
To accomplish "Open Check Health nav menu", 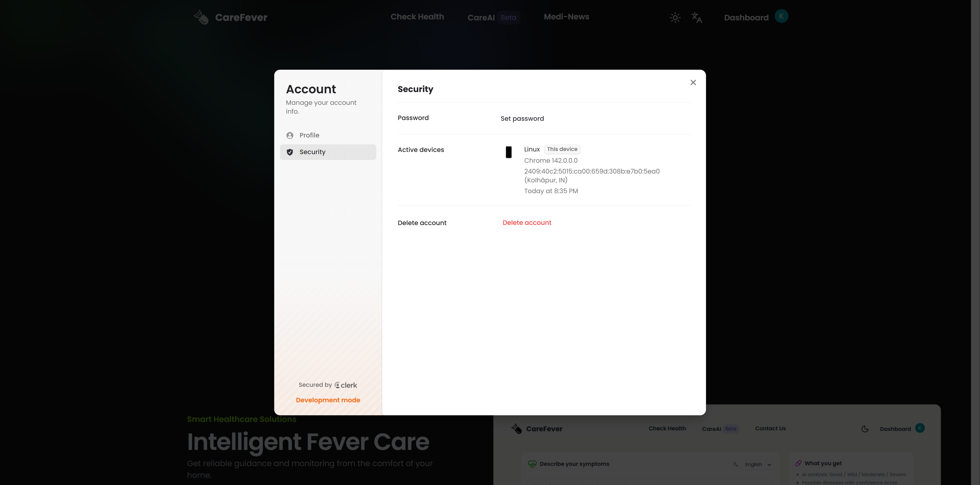I will [x=417, y=17].
